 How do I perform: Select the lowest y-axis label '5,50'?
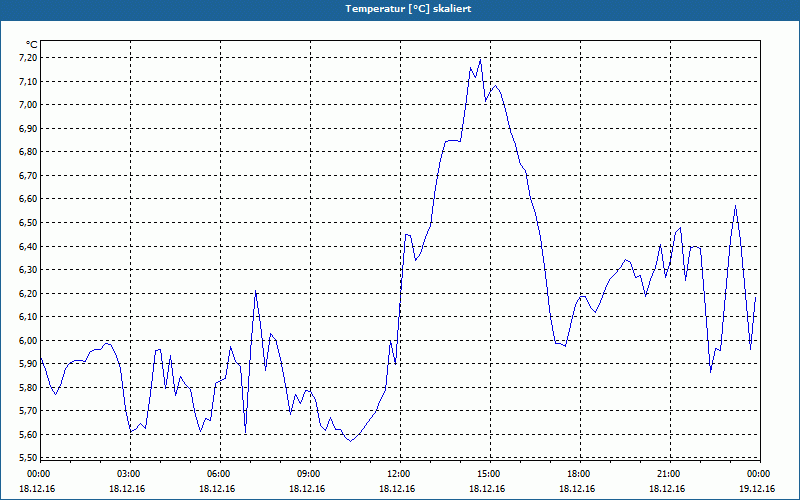(29, 458)
